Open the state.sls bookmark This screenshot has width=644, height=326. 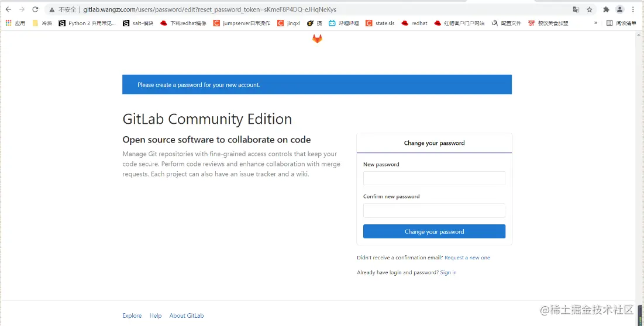click(x=380, y=23)
